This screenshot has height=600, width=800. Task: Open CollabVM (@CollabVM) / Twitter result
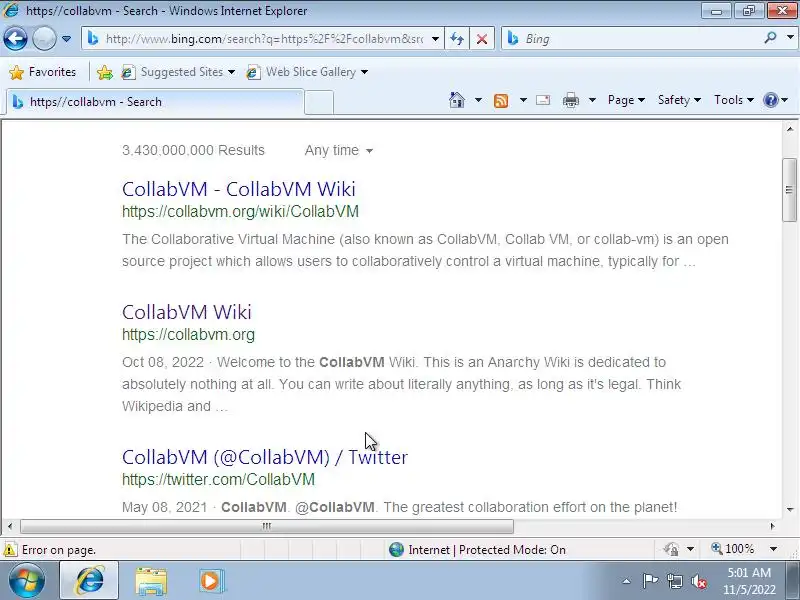[x=265, y=457]
